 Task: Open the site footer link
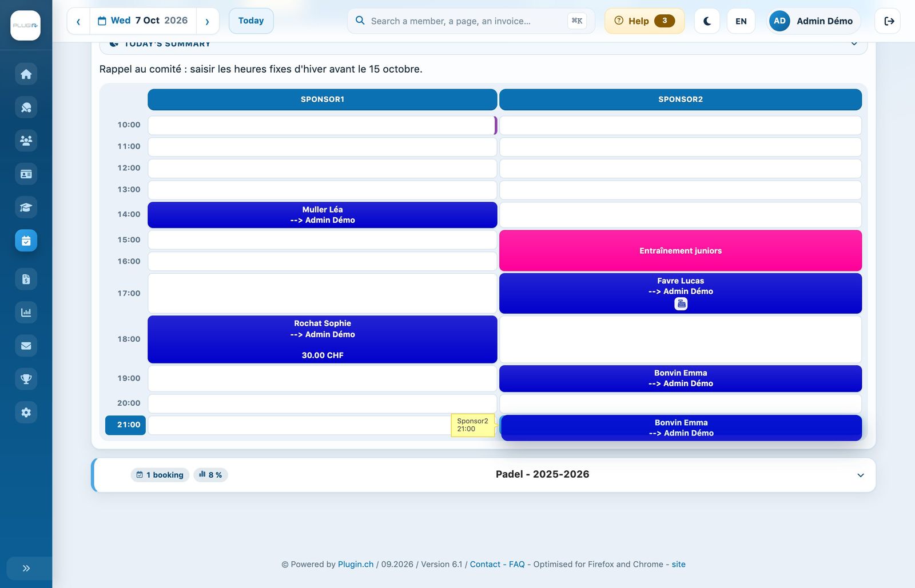click(679, 565)
